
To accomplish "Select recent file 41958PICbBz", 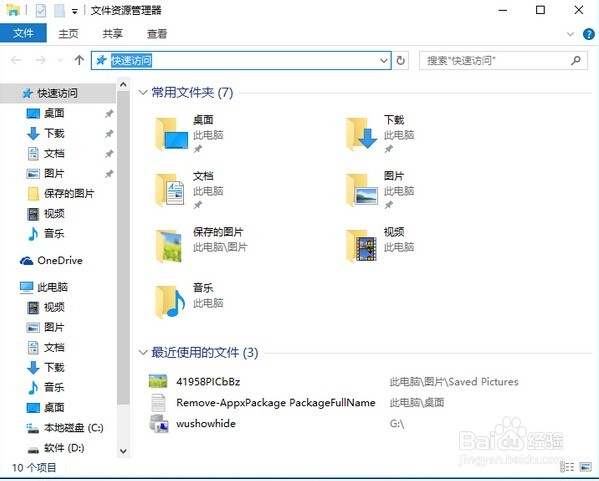I will pos(208,382).
